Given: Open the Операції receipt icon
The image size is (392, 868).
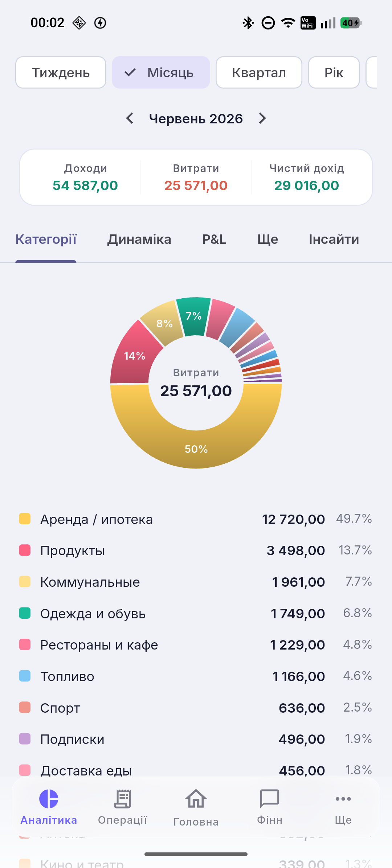Looking at the screenshot, I should tap(123, 799).
